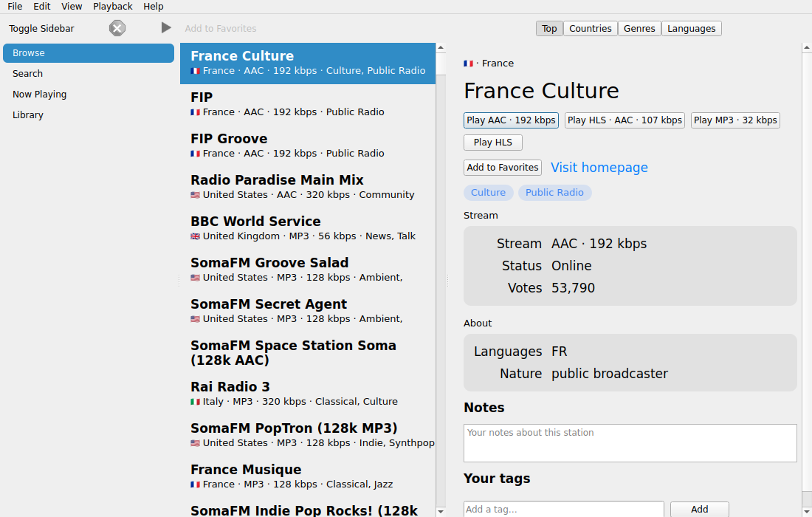Select SomaFM Space Station Soma station

[308, 353]
